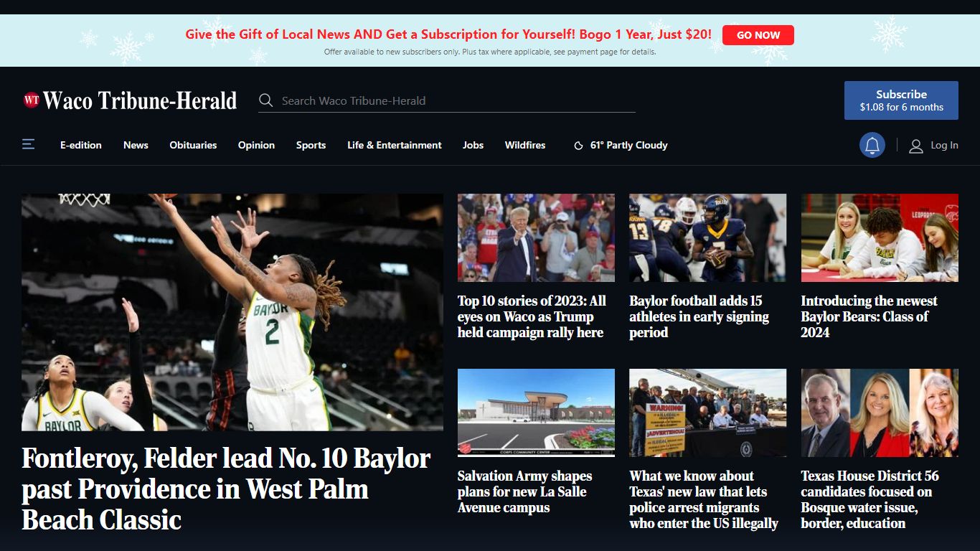Open the hamburger menu icon
This screenshot has height=551, width=980.
(x=29, y=145)
